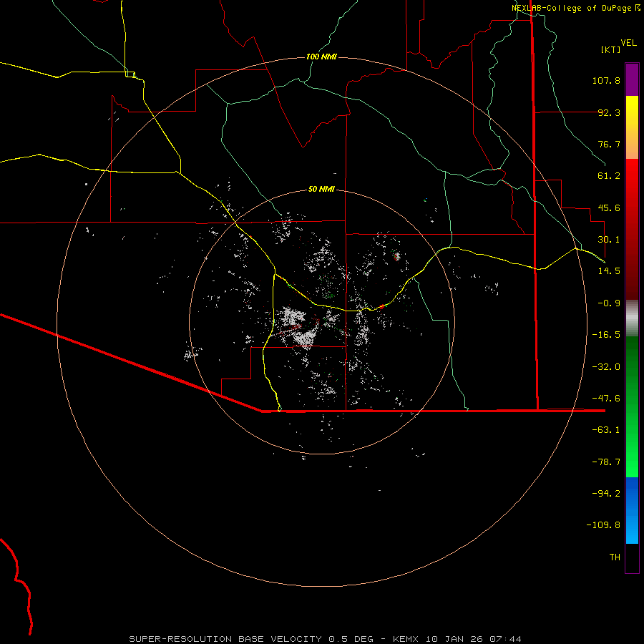The image size is (644, 644).
Task: Select the -78.7 value on velocity scale
Action: click(x=606, y=462)
